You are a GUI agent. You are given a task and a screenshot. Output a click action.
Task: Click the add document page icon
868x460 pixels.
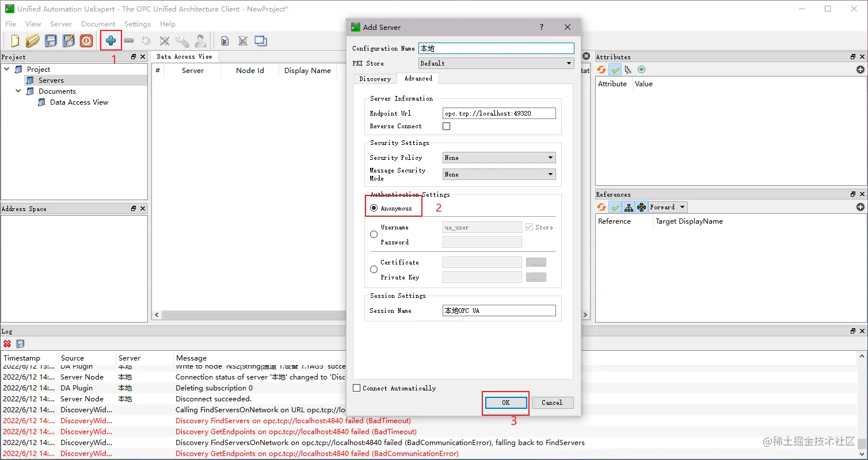(x=225, y=41)
